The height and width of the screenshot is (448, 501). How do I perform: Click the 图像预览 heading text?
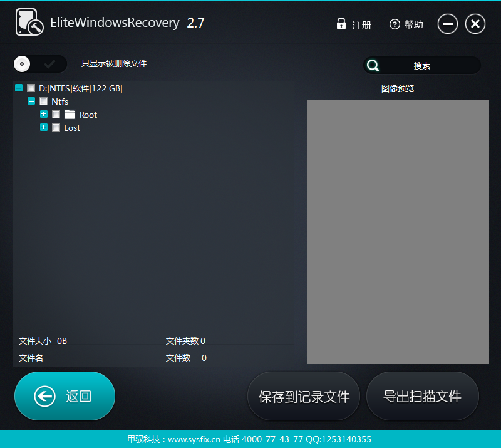tap(398, 88)
